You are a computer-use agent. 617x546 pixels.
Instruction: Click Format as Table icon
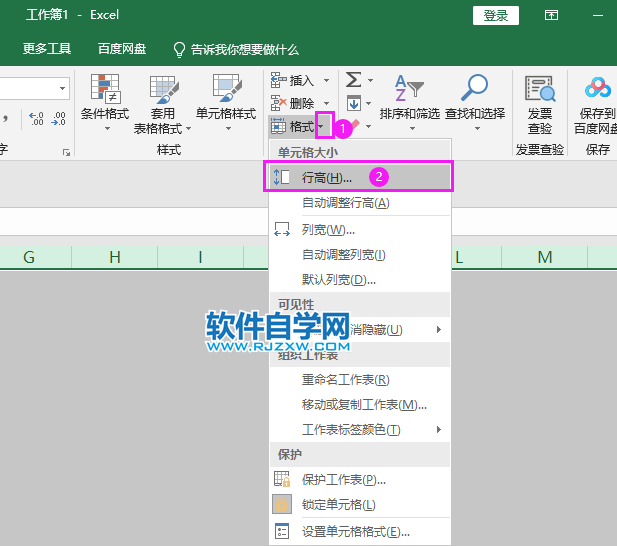click(164, 89)
